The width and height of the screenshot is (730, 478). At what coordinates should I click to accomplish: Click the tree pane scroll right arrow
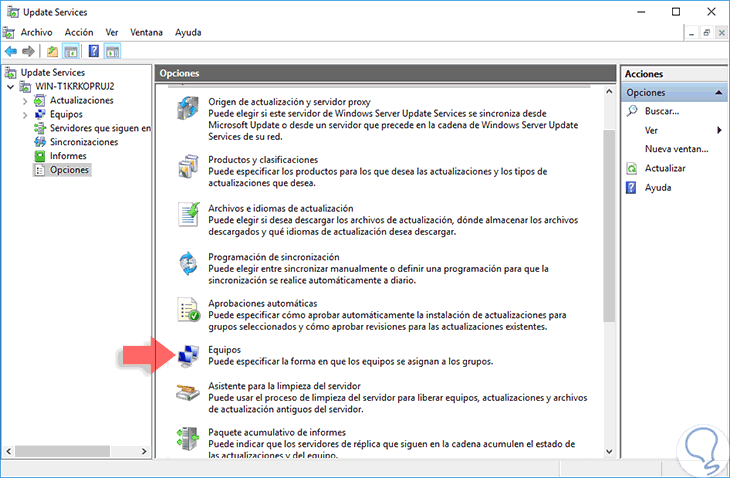(144, 451)
